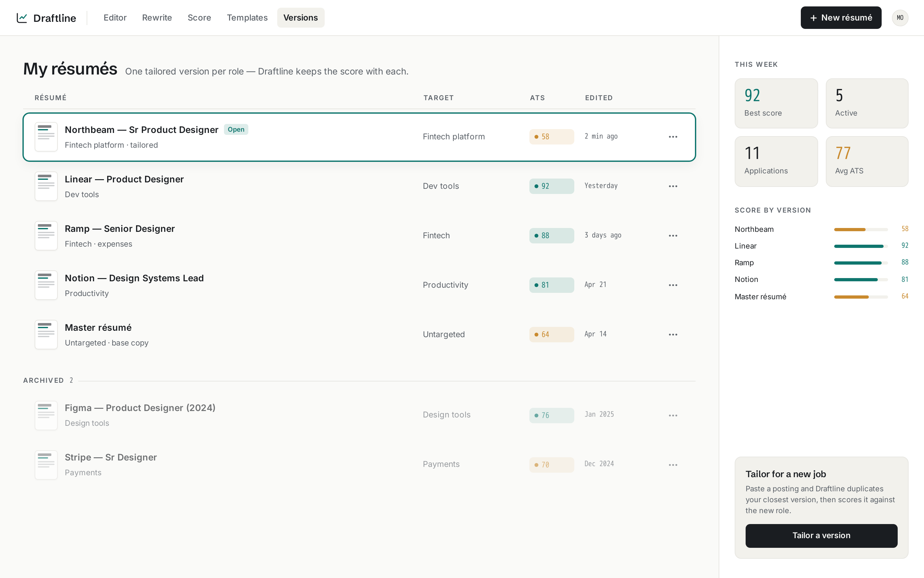
Task: Open Figma — Product Designer (2024) résumé
Action: pyautogui.click(x=140, y=408)
